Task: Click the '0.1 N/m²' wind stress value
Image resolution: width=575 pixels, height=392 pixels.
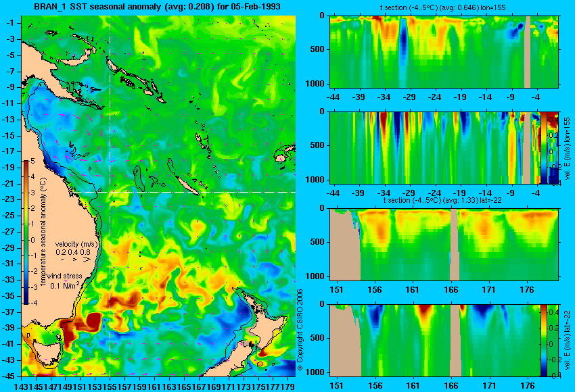Action: click(x=64, y=285)
